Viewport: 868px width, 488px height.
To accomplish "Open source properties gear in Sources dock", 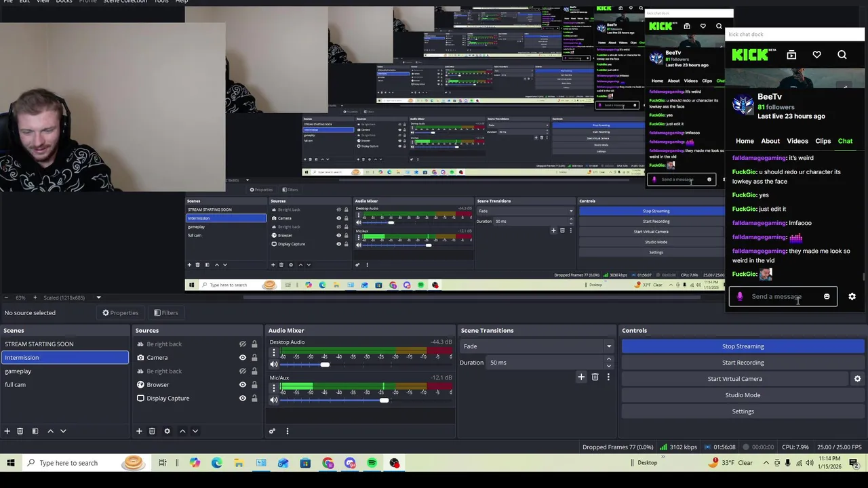I will pyautogui.click(x=167, y=431).
